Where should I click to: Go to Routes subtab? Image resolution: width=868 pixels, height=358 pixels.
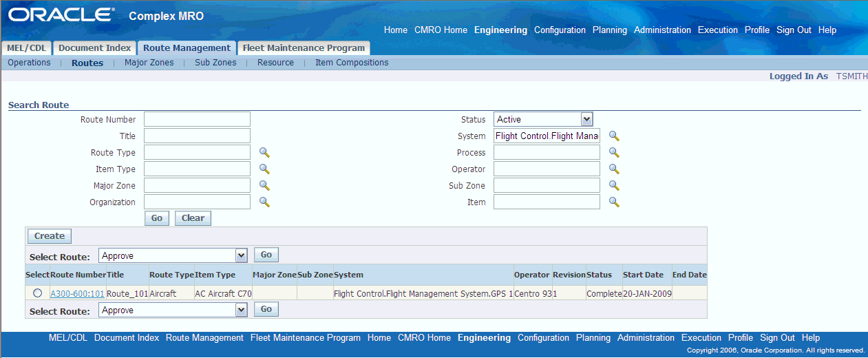87,63
